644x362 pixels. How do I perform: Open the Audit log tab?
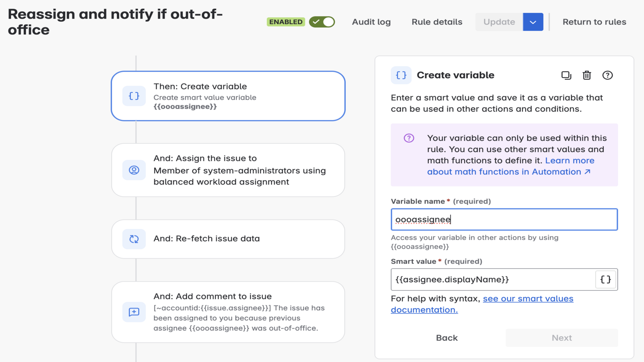[x=371, y=22]
